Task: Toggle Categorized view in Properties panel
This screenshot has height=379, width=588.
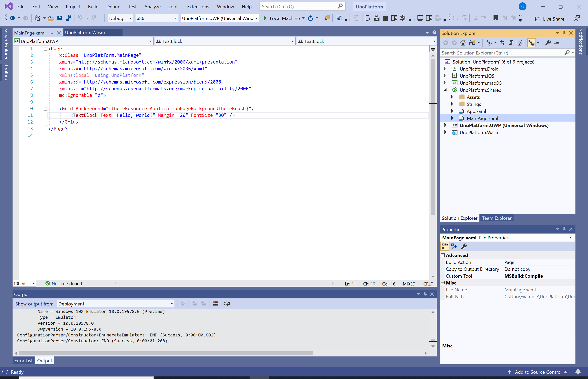Action: pos(445,246)
